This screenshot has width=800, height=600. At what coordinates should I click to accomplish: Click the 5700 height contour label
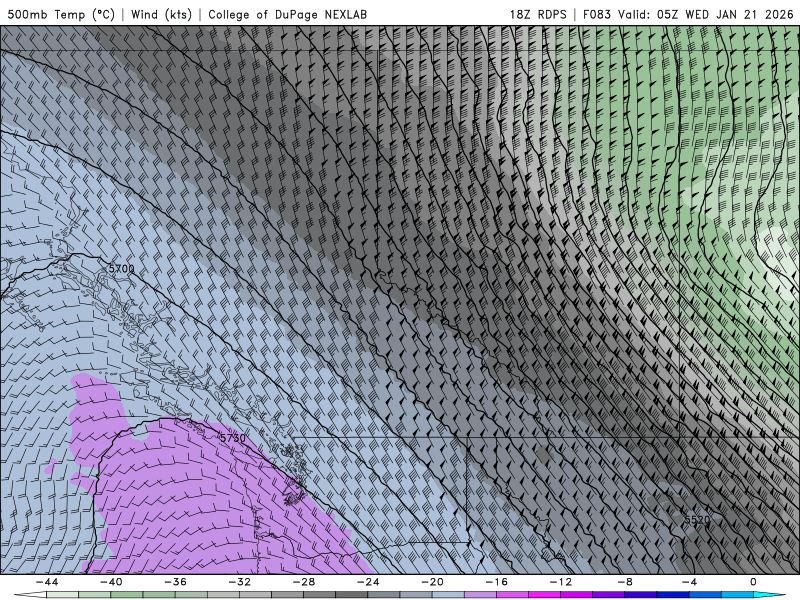pyautogui.click(x=121, y=268)
